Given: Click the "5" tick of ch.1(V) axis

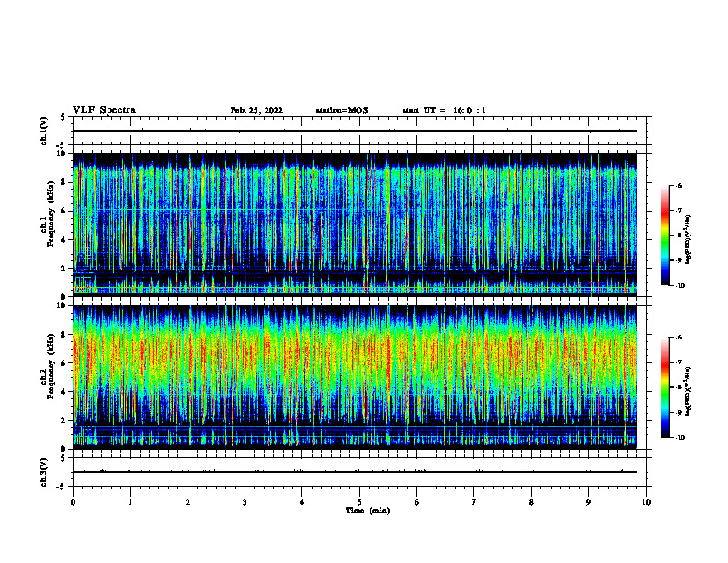Looking at the screenshot, I should (x=63, y=117).
